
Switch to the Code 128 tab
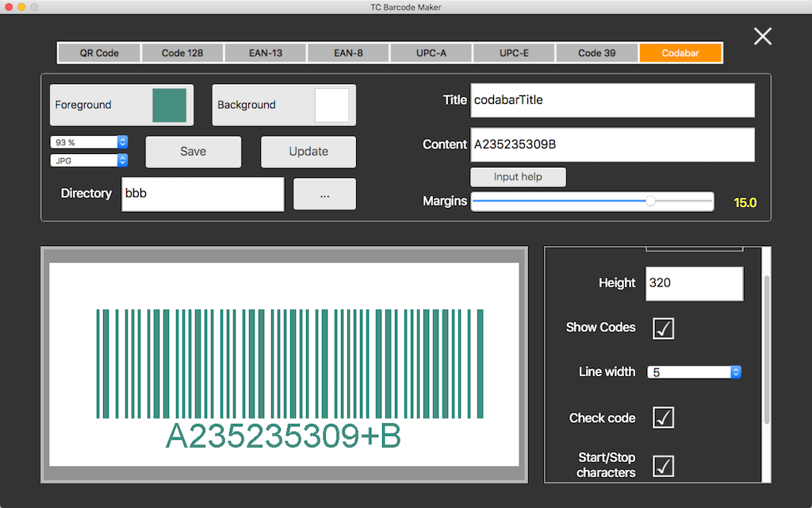[182, 53]
